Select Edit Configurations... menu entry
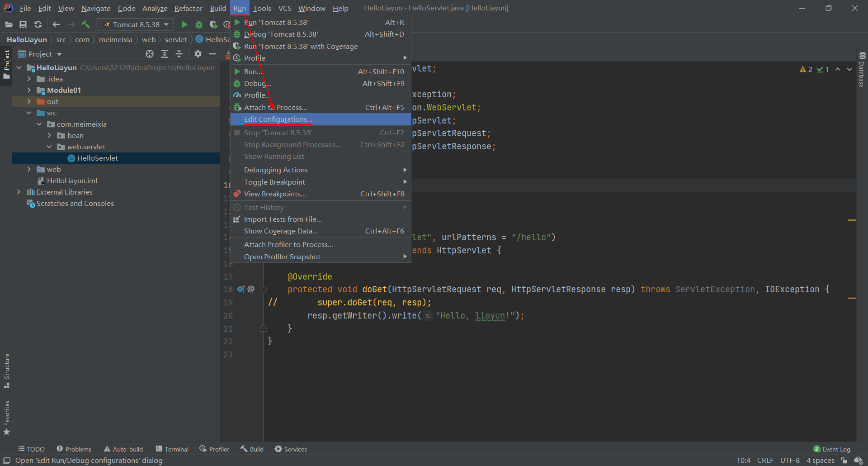 [x=321, y=119]
